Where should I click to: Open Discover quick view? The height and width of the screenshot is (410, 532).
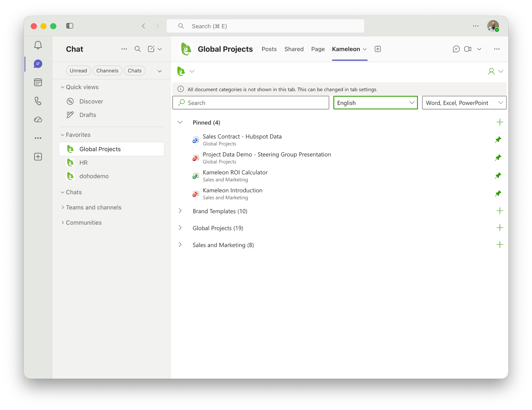[x=112, y=101]
